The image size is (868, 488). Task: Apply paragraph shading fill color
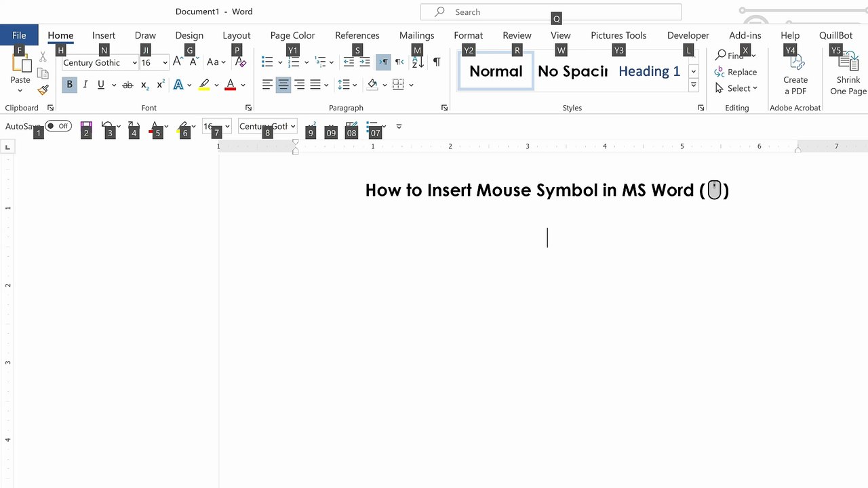coord(372,85)
